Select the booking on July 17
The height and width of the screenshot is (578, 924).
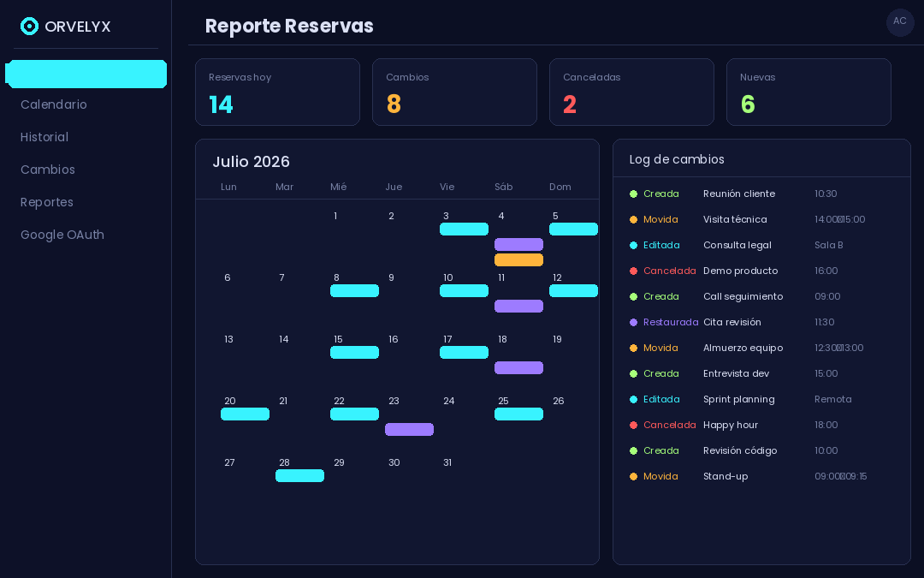coord(464,352)
